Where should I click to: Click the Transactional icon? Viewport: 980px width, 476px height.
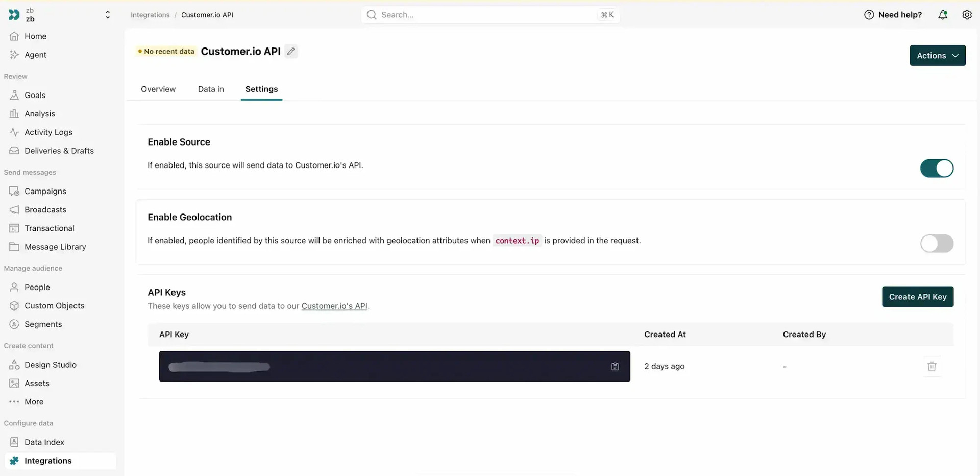(x=14, y=228)
